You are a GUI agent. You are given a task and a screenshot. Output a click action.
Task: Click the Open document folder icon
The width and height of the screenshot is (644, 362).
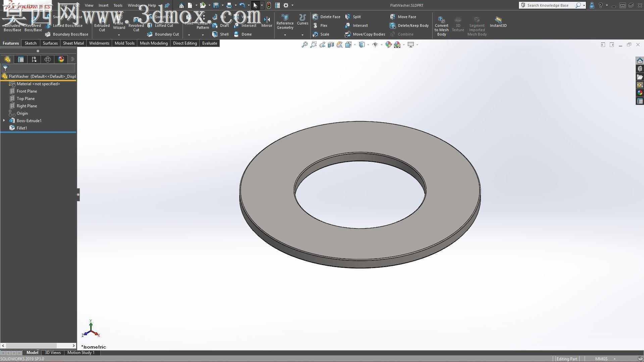[203, 5]
